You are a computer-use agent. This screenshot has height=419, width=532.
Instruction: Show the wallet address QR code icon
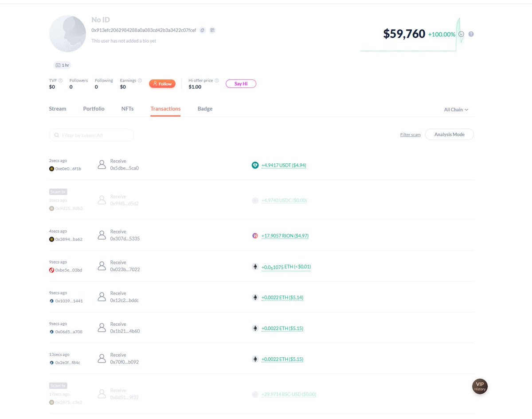pos(212,30)
